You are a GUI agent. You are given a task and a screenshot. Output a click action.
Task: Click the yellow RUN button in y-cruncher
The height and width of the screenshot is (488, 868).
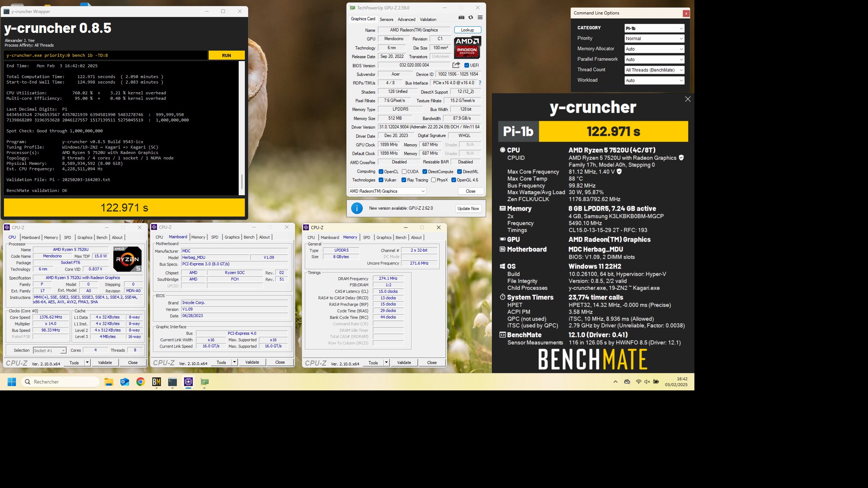pyautogui.click(x=226, y=55)
